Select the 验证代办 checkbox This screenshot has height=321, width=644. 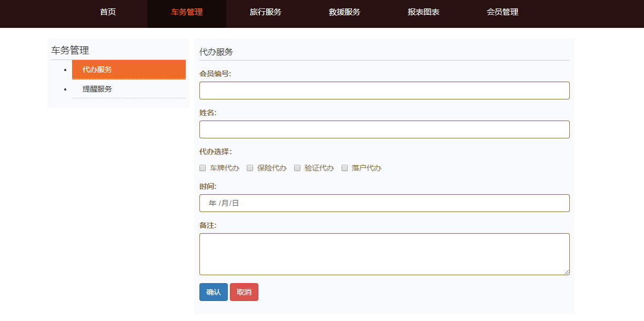[x=297, y=167]
